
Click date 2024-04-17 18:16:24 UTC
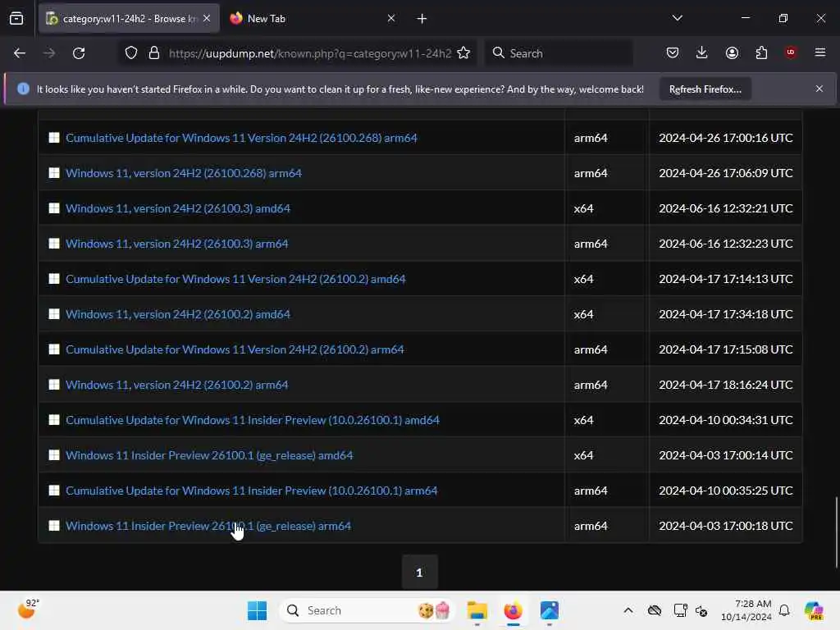725,385
